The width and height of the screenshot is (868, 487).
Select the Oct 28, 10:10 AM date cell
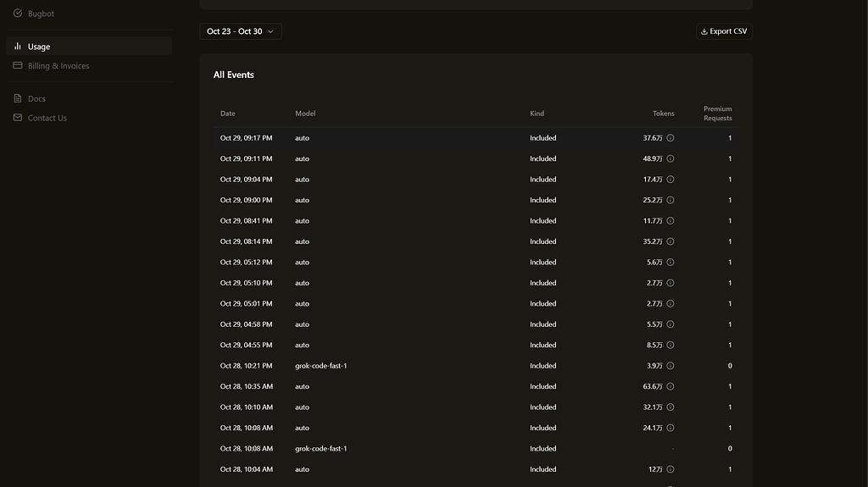coord(247,407)
